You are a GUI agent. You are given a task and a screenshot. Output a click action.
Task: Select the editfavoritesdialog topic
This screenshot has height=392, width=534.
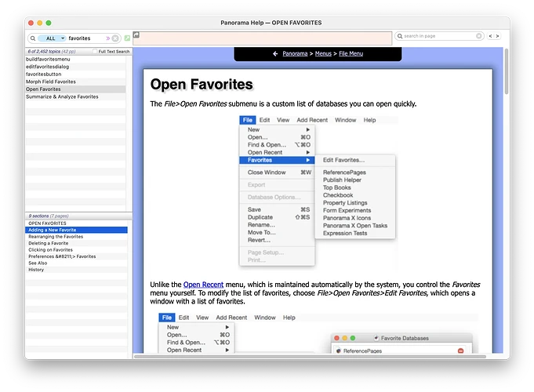(x=75, y=67)
